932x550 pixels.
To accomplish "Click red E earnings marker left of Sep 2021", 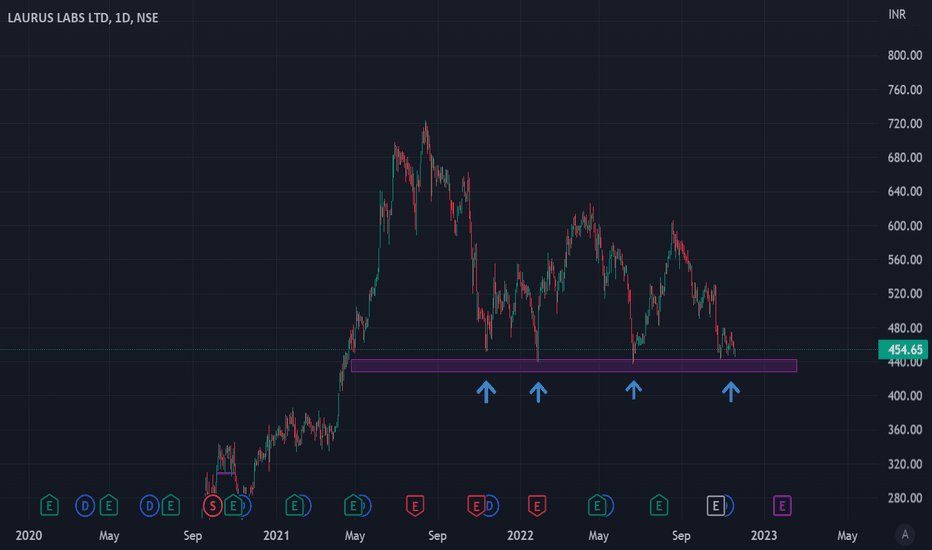I will point(415,506).
